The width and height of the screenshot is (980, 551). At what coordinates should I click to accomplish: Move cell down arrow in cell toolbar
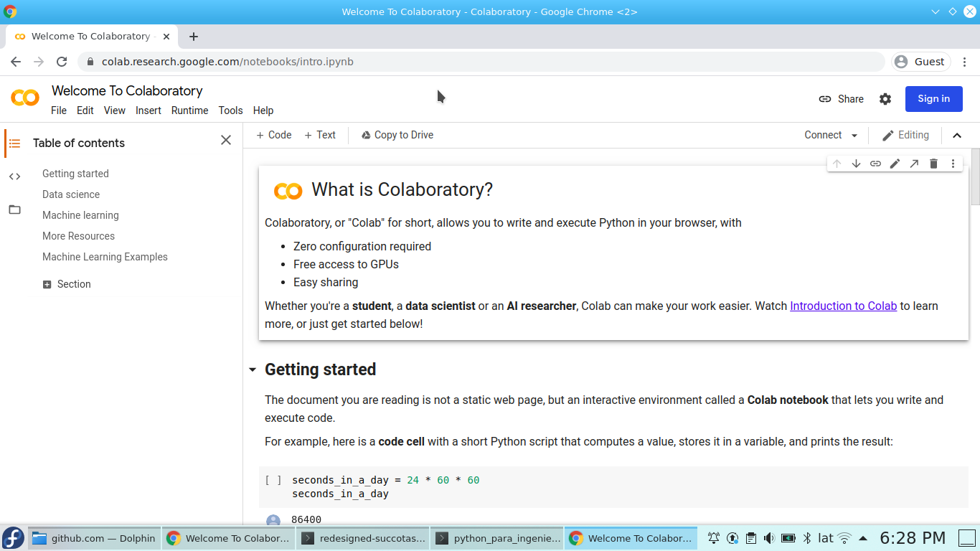tap(856, 164)
